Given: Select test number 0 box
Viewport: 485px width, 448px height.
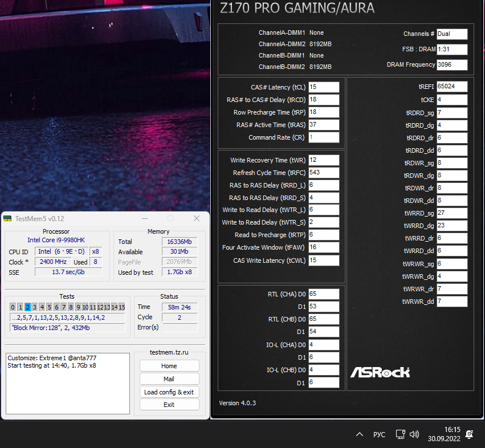Looking at the screenshot, I should click(13, 307).
